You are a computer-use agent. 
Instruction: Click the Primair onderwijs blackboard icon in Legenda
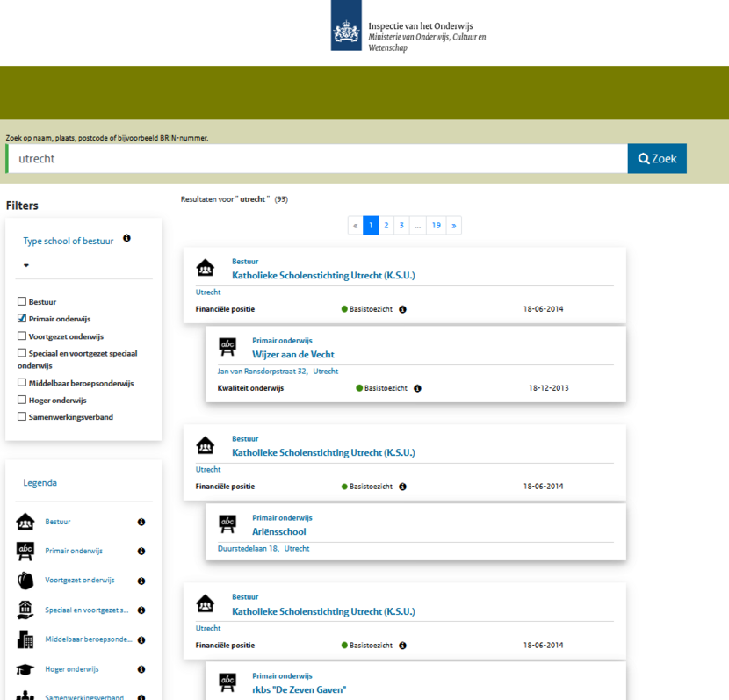point(25,551)
